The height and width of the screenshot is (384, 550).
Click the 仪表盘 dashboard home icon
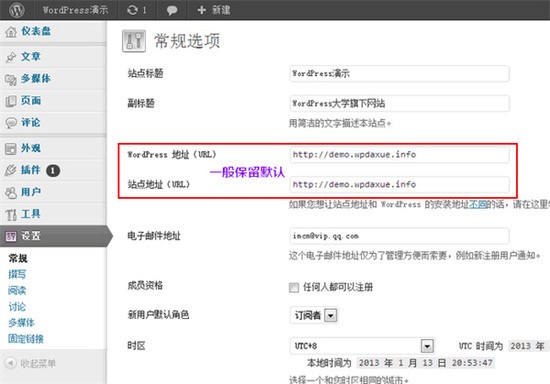point(11,32)
